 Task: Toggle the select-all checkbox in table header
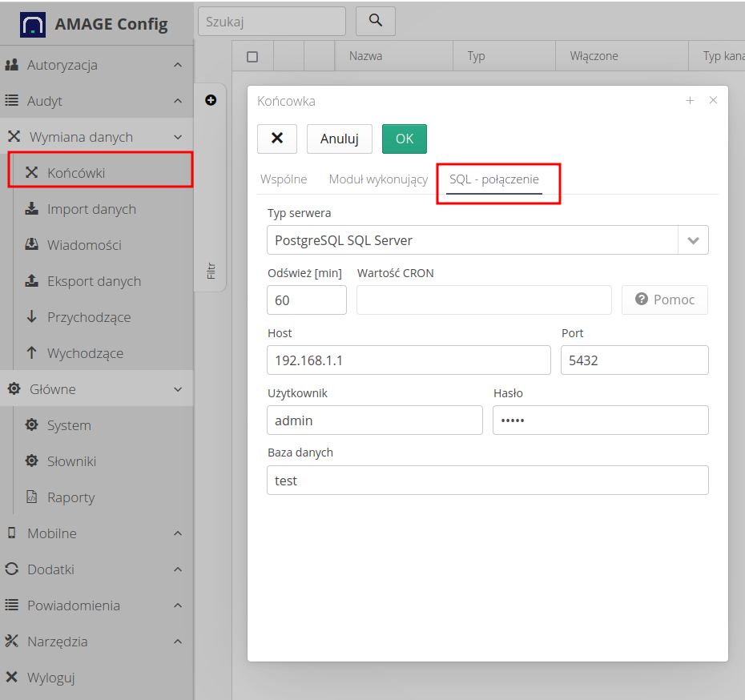(x=252, y=57)
